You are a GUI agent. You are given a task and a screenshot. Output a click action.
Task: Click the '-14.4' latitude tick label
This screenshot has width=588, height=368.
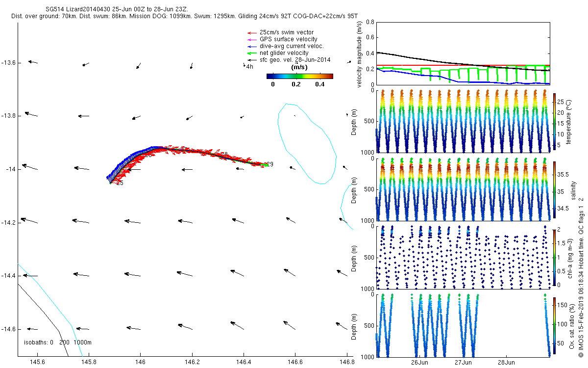[8, 276]
